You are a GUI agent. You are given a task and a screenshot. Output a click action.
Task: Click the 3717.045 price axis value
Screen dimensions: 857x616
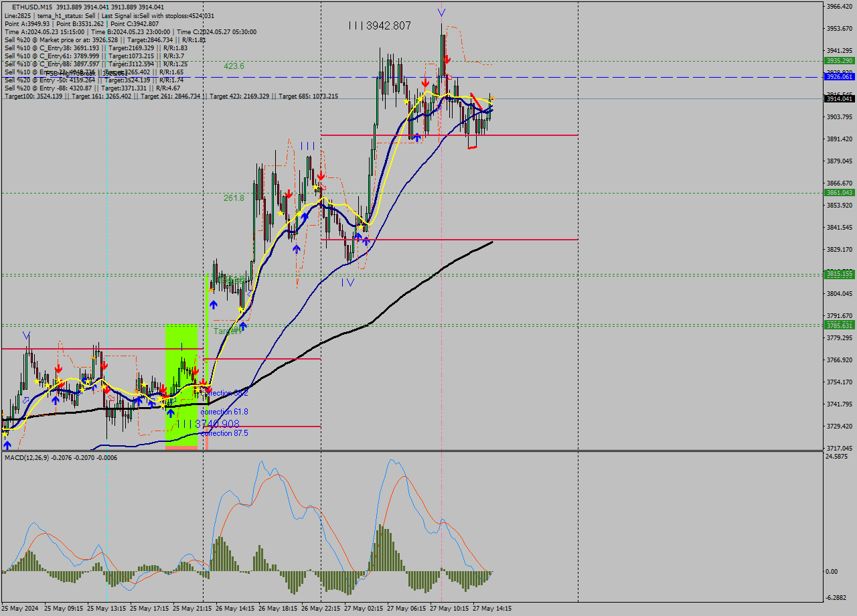[x=839, y=448]
